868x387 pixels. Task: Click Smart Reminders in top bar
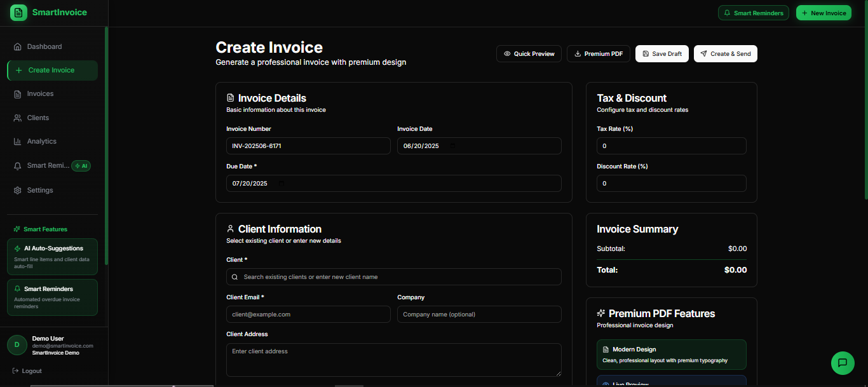click(754, 13)
